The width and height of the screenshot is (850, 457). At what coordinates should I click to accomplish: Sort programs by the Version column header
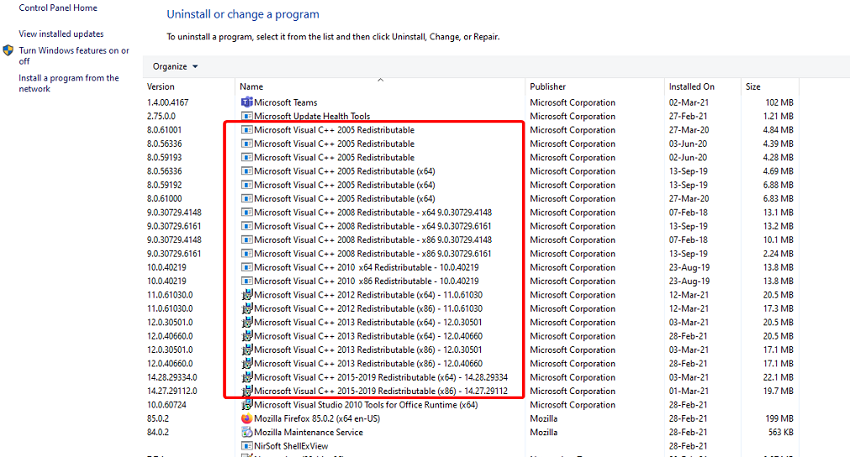click(x=161, y=87)
